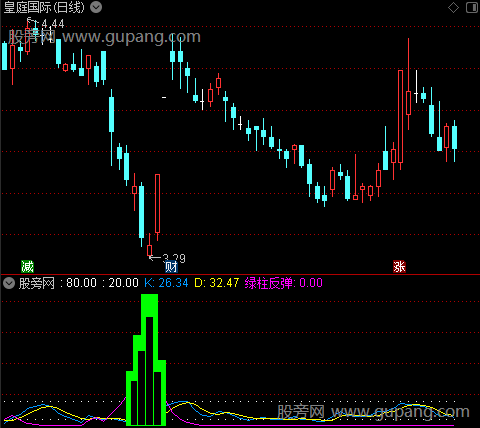Click the 80.00 indicator parameter value
Viewport: 480px width, 428px height.
81,283
